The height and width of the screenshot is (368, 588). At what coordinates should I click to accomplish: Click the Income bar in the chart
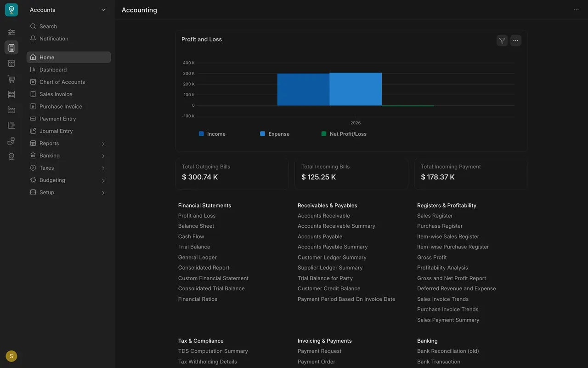[x=303, y=89]
